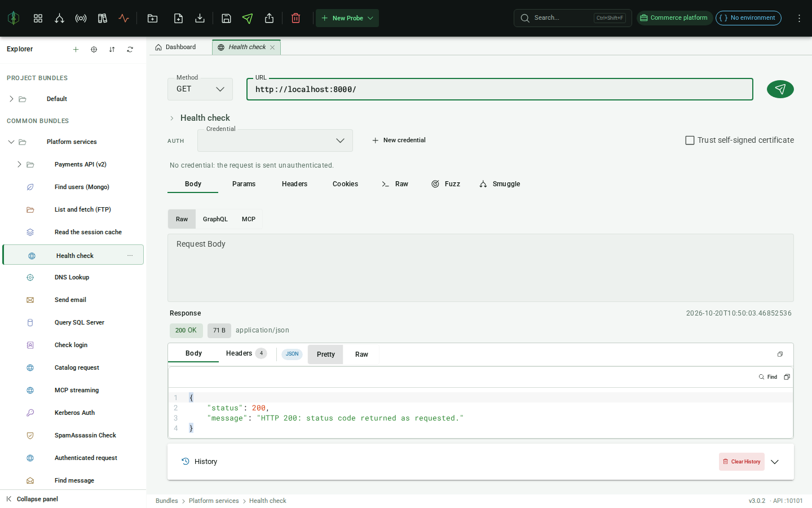
Task: Send the request with the green round button
Action: pos(780,89)
